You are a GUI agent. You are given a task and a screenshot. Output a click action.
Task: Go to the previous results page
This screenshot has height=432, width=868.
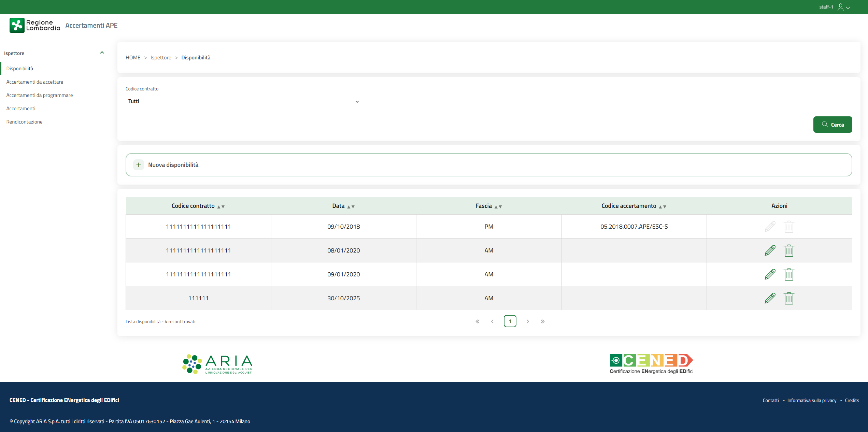pyautogui.click(x=492, y=321)
